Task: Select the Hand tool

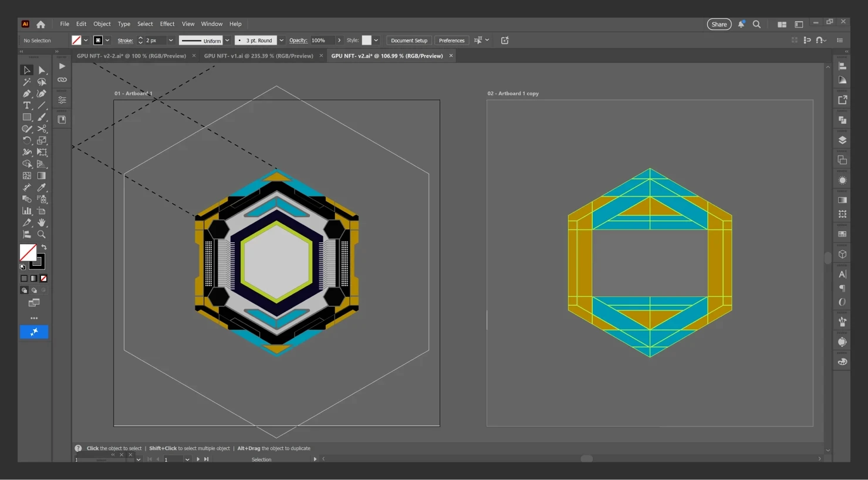Action: (x=42, y=223)
